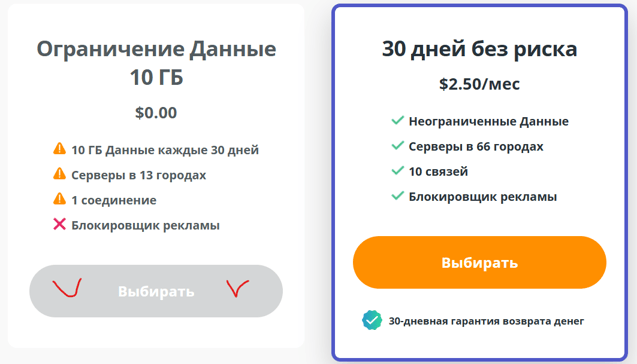Image resolution: width=637 pixels, height=364 pixels.
Task: Click the warning icon beside 1 соединение
Action: pos(59,199)
